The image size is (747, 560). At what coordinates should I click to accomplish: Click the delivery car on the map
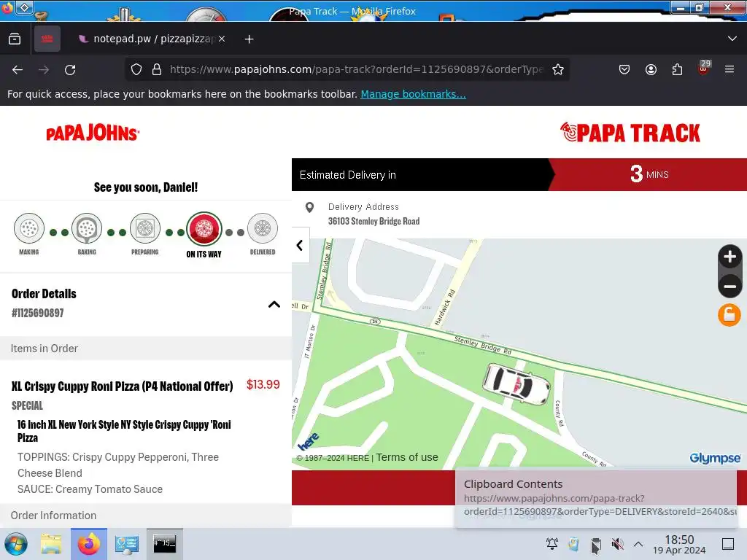(516, 384)
